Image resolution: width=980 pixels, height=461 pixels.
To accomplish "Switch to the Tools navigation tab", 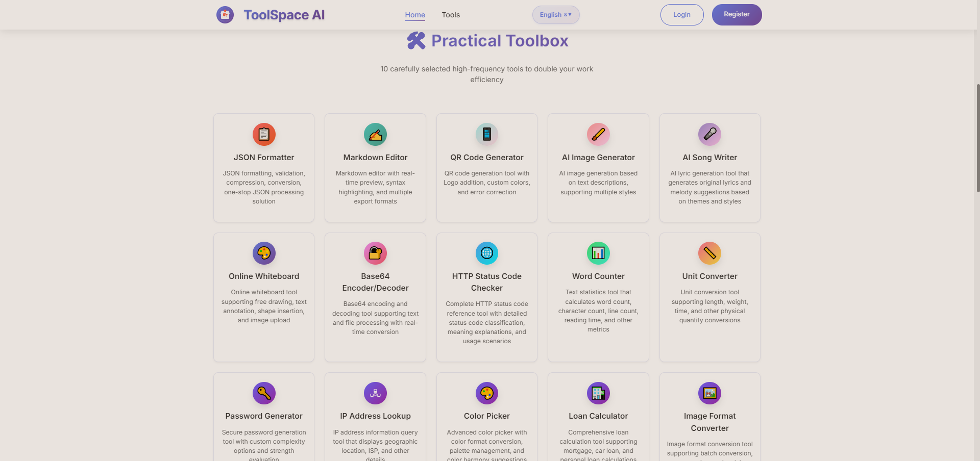I will click(450, 15).
